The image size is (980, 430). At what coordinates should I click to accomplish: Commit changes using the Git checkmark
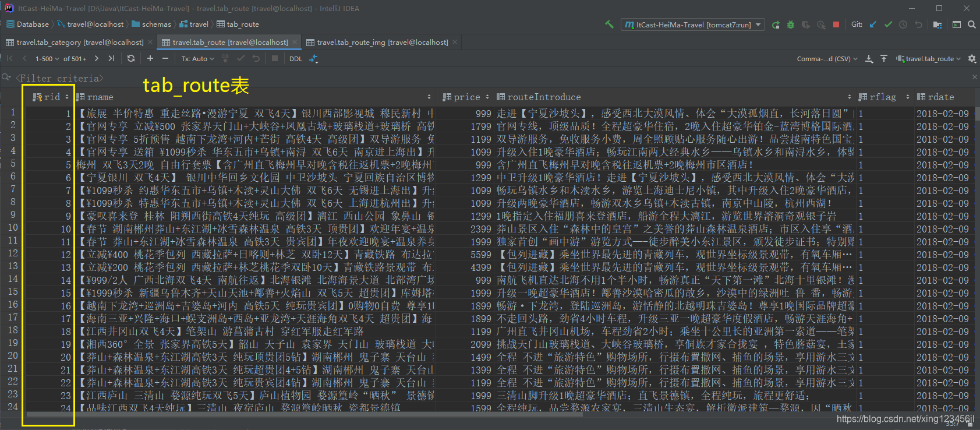tap(888, 24)
